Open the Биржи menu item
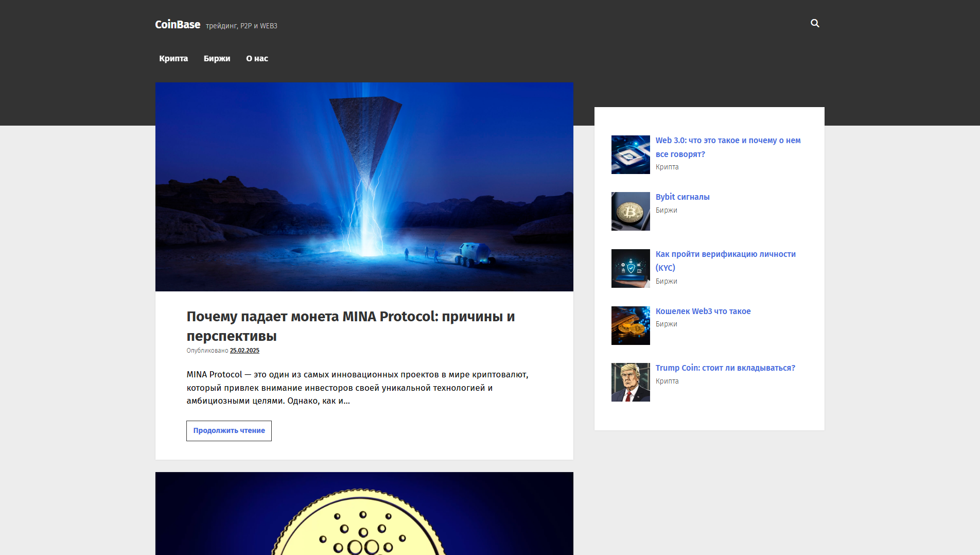 coord(217,59)
